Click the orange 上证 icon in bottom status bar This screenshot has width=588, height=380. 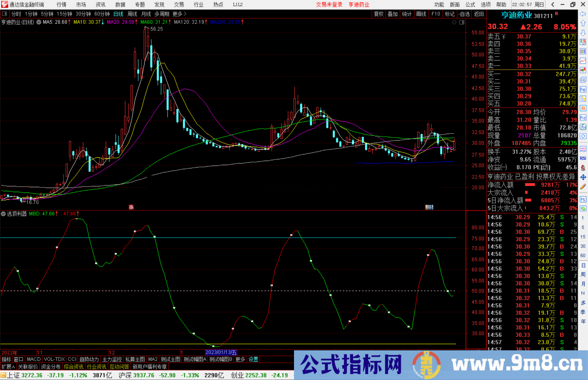[4, 375]
